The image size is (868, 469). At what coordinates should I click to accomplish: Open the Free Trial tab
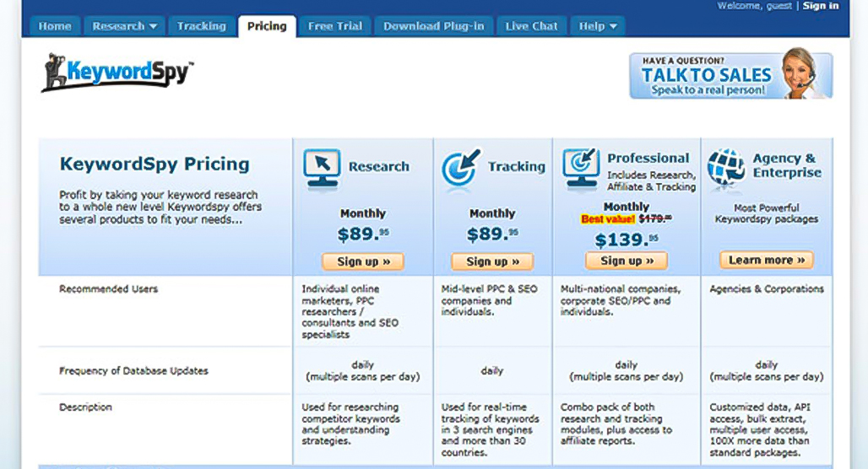click(335, 26)
